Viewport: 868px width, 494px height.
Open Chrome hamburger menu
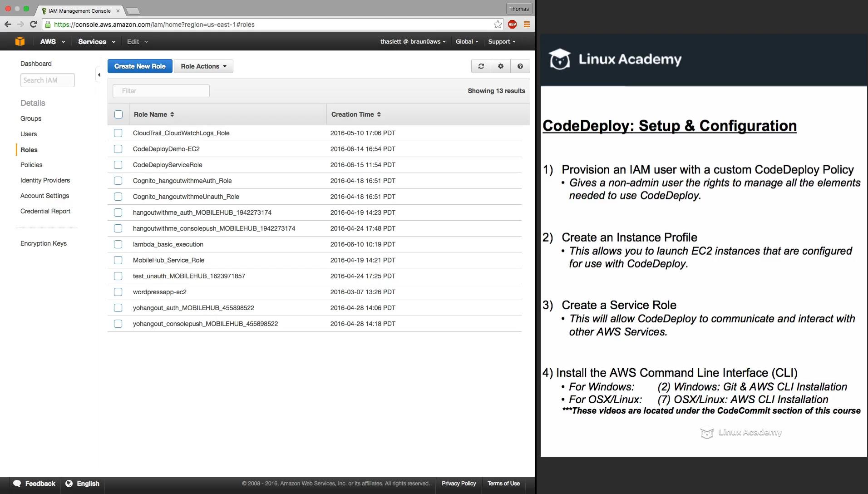click(527, 25)
